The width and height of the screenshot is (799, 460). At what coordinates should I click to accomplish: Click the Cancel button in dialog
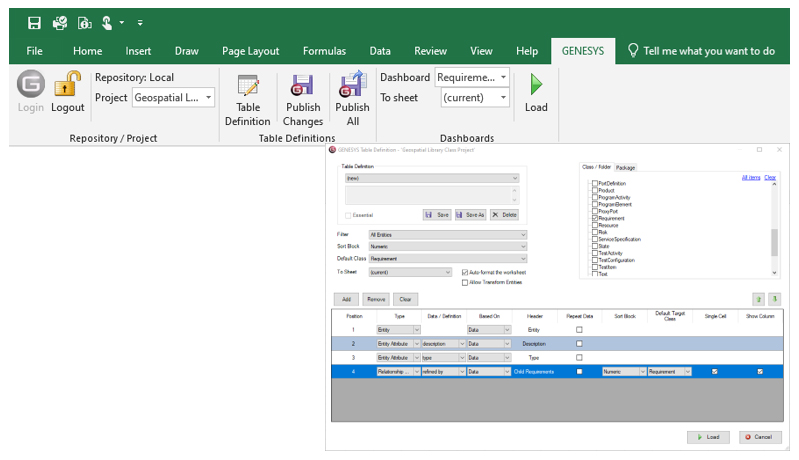(x=760, y=437)
